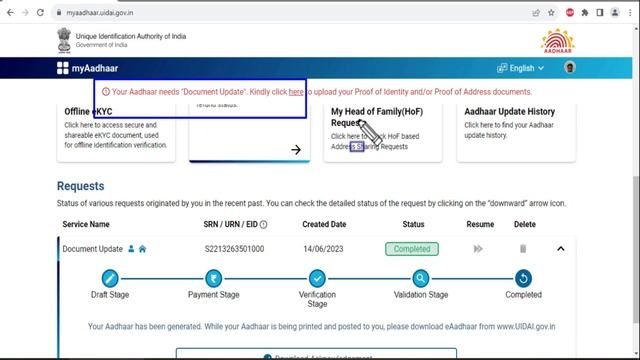The height and width of the screenshot is (360, 640).
Task: Click the Requests heading
Action: [x=80, y=186]
